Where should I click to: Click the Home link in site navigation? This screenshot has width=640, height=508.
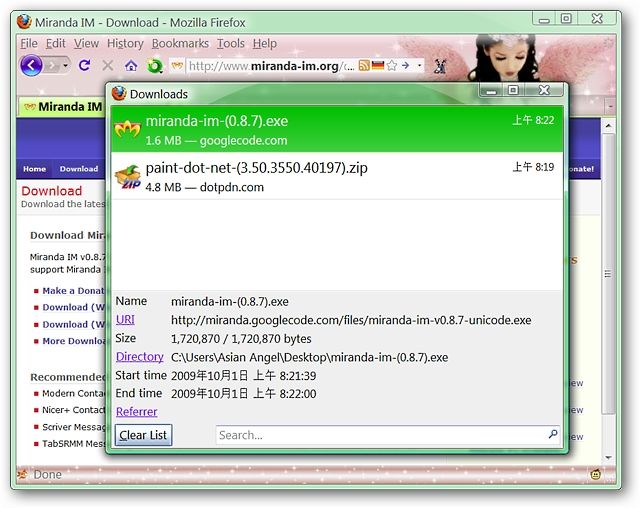[34, 169]
